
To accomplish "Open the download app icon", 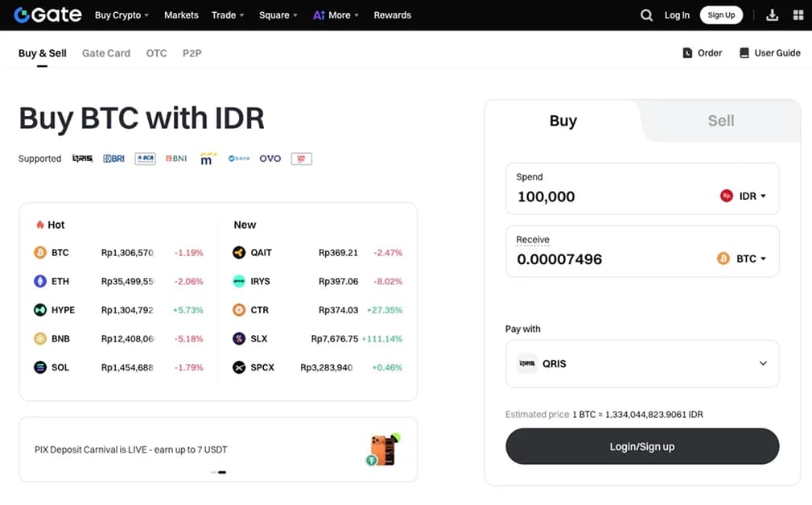I will click(x=772, y=15).
